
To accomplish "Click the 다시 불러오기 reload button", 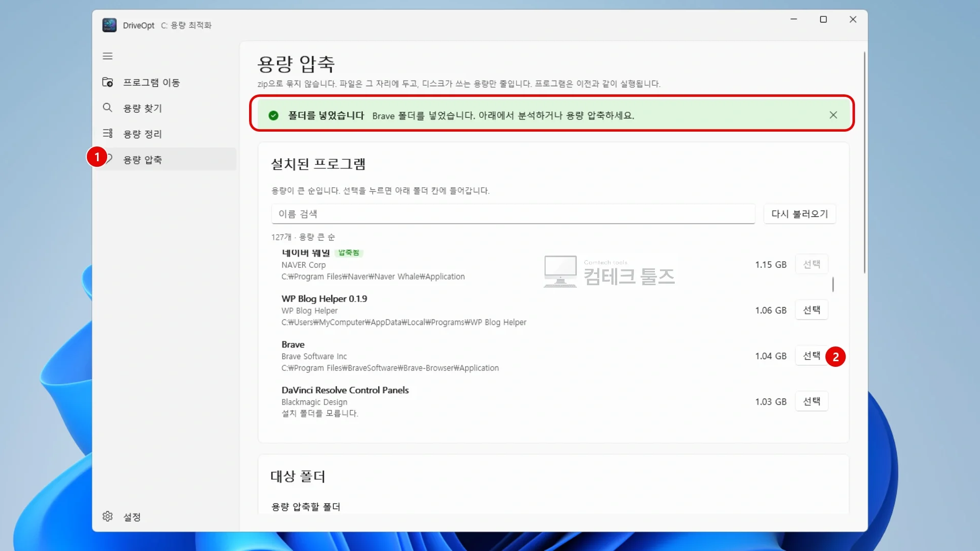I will [799, 214].
